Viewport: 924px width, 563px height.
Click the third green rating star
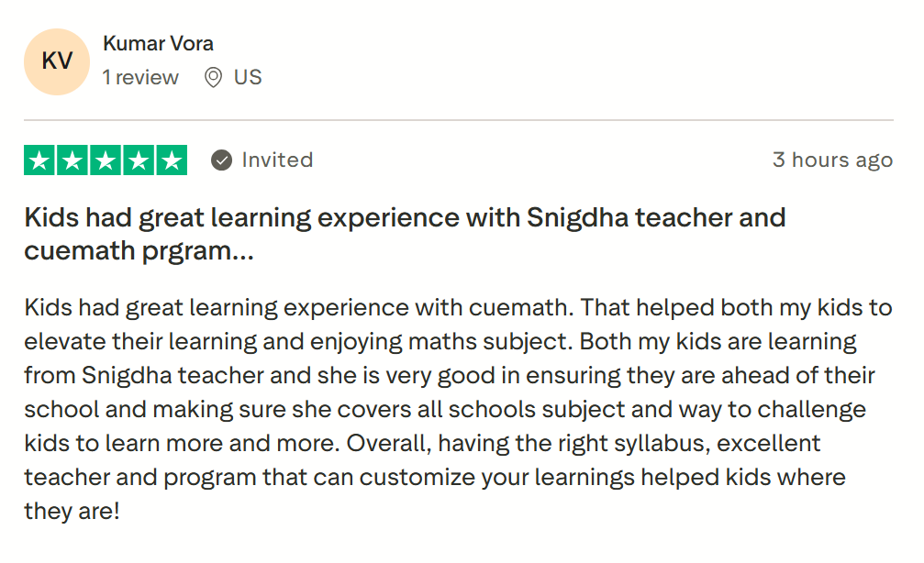point(106,160)
